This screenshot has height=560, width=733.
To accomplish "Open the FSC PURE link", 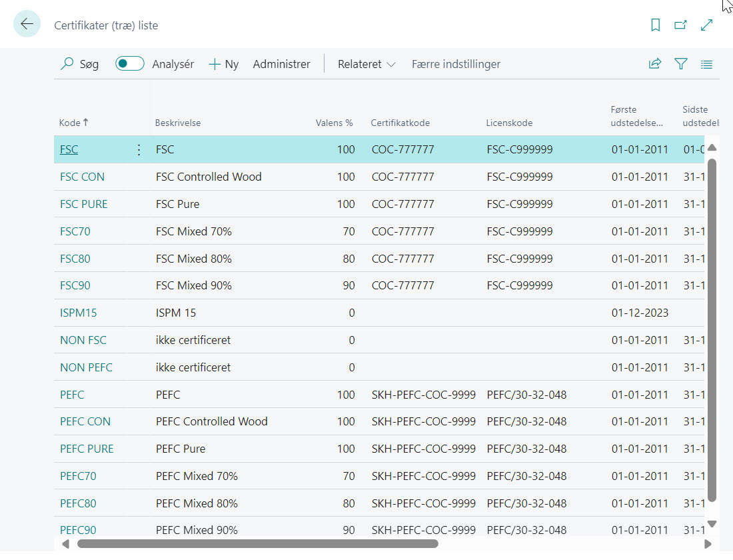I will (x=84, y=204).
